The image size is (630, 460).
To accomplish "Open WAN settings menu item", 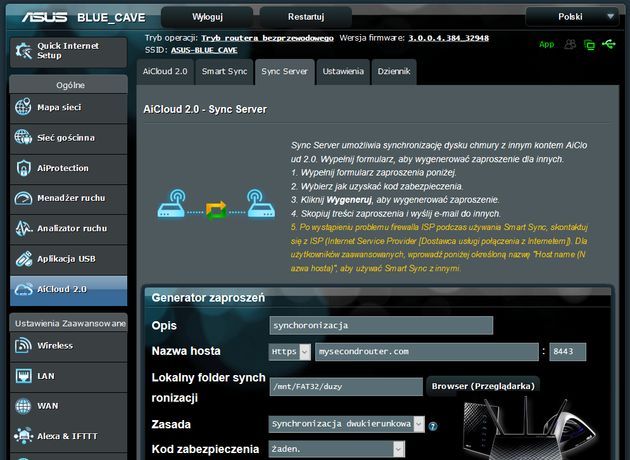I will (69, 406).
